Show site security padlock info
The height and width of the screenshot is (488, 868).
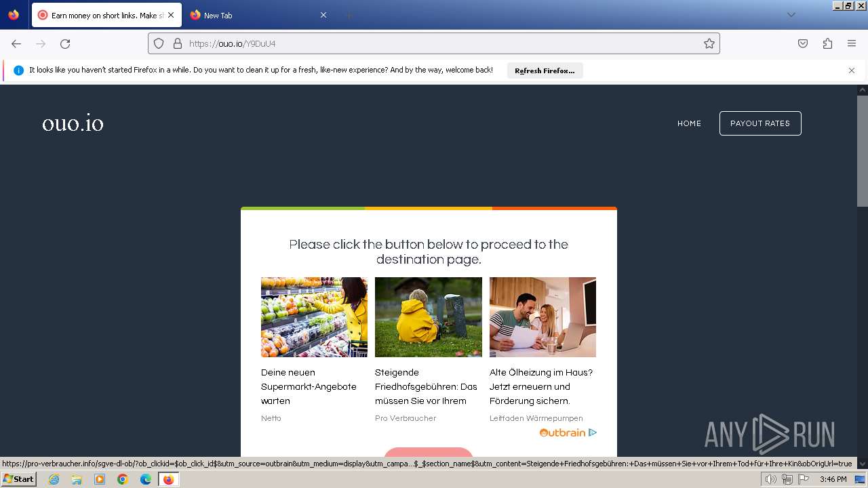(x=178, y=43)
